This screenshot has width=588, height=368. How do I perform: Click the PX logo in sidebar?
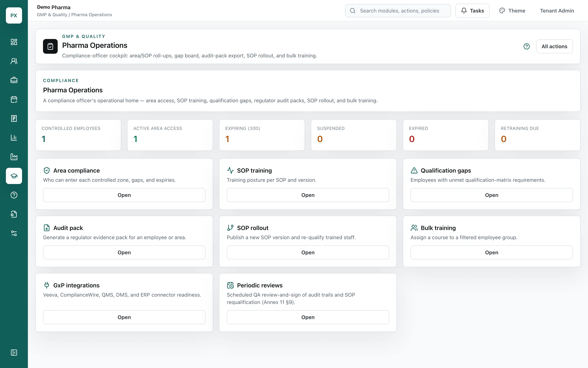click(x=14, y=15)
